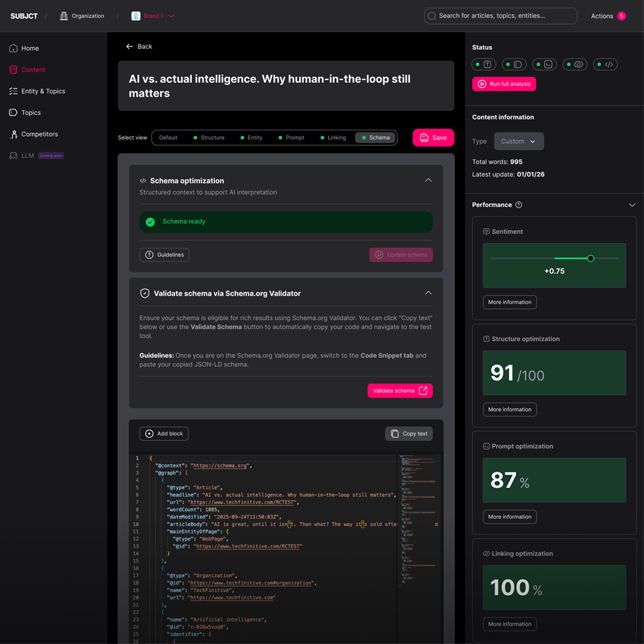Switch to the Entity view
This screenshot has width=644, height=644.
[252, 138]
